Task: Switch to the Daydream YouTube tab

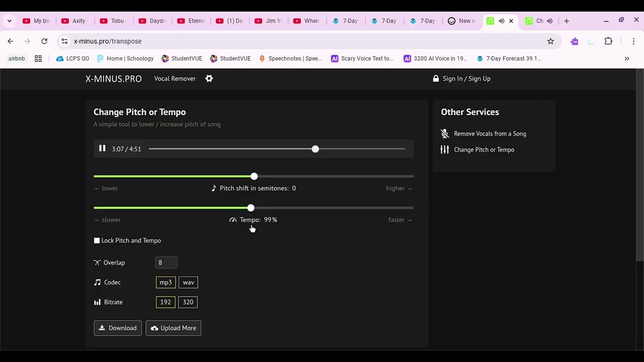Action: click(x=152, y=21)
